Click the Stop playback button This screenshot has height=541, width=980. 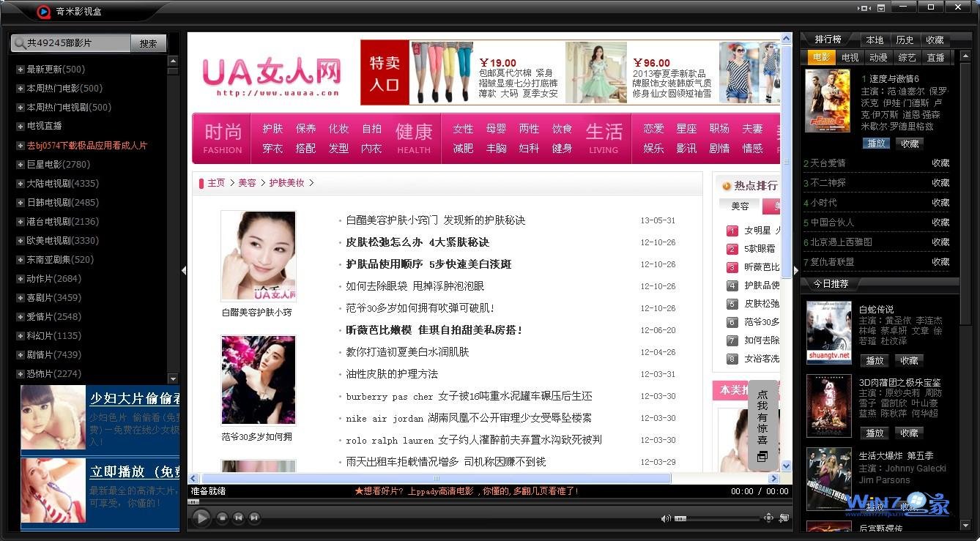[x=222, y=518]
